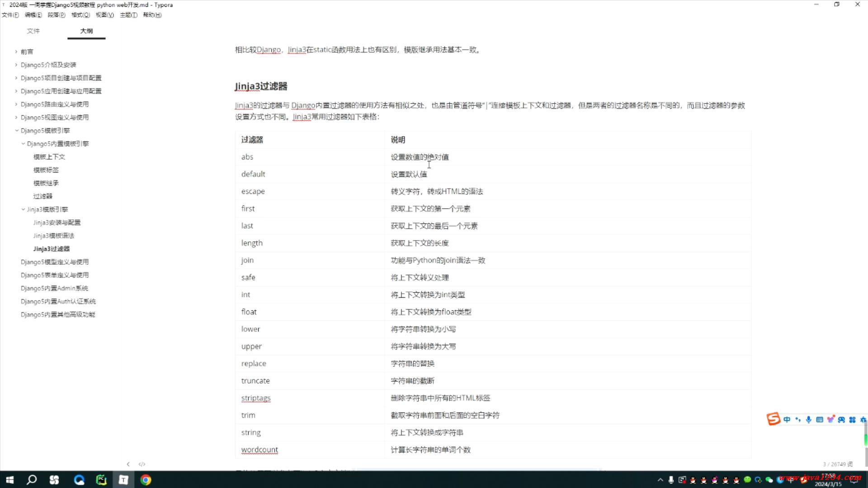Switch Sogou input to English mode
The image size is (868, 488).
[x=787, y=419]
